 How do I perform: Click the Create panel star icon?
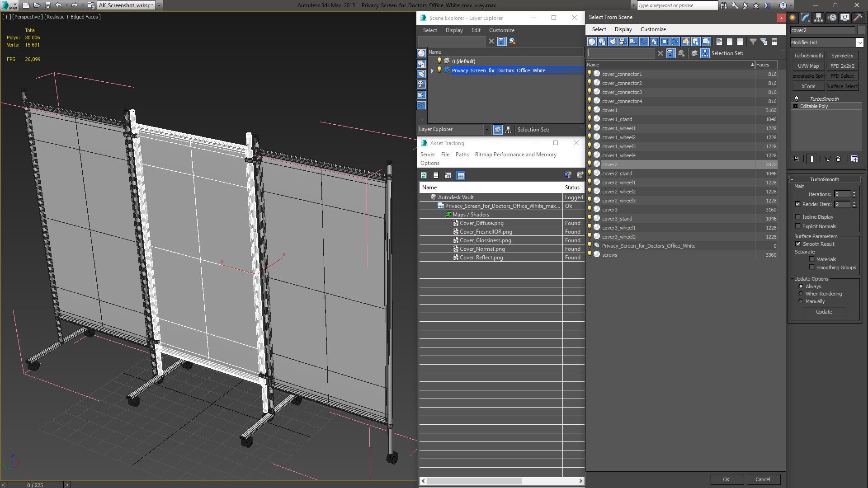click(x=793, y=18)
